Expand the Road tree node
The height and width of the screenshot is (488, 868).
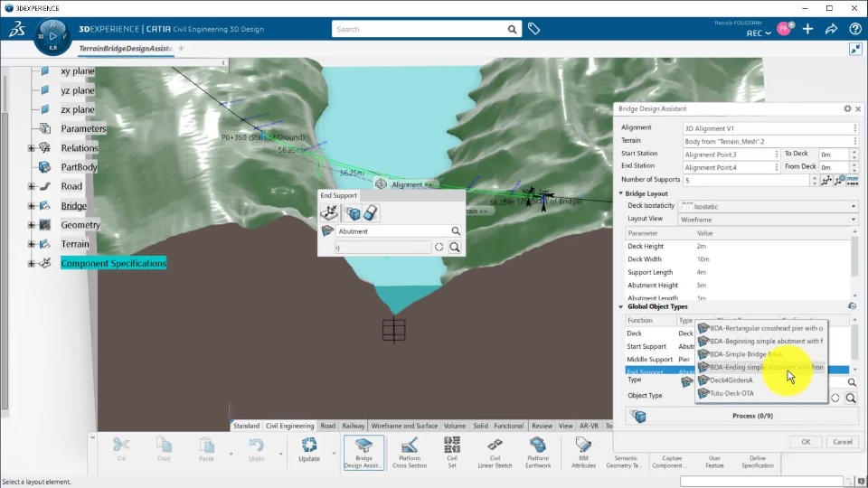[x=32, y=186]
